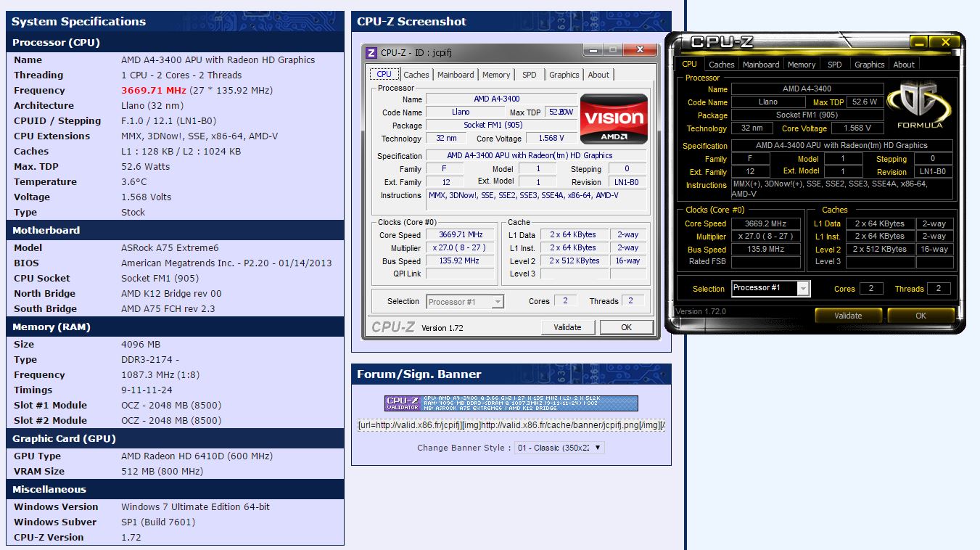Minimize the dark CPU-Z Formula window
The image size is (980, 550).
point(919,42)
